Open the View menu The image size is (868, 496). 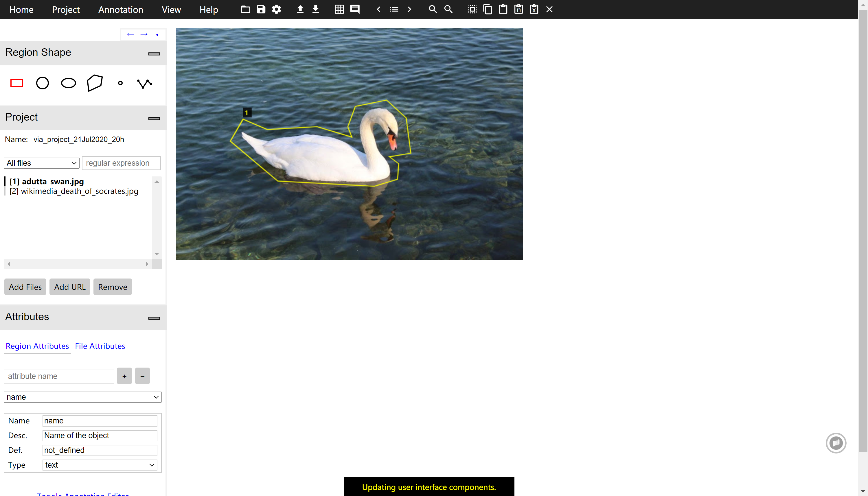point(171,10)
